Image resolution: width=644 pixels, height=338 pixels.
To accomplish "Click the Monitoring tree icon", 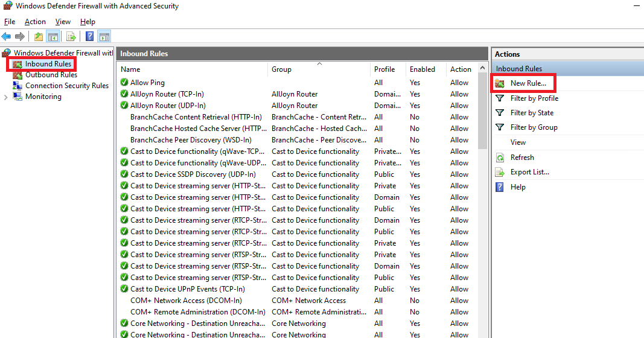I will pos(18,97).
